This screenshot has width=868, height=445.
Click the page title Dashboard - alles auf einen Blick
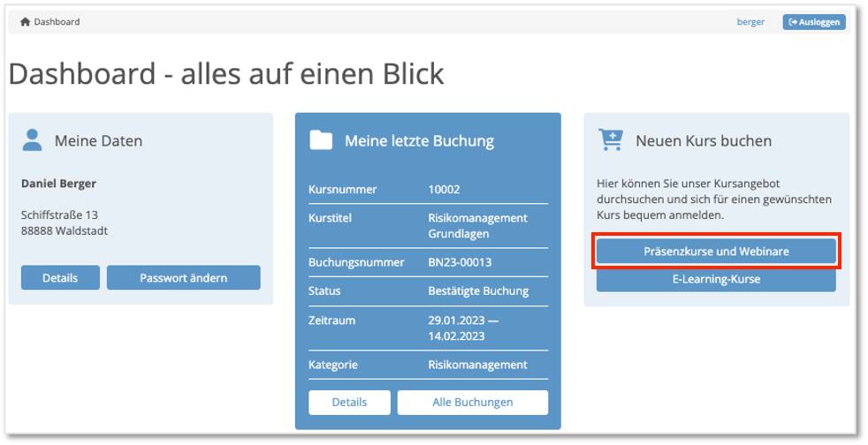click(x=226, y=74)
